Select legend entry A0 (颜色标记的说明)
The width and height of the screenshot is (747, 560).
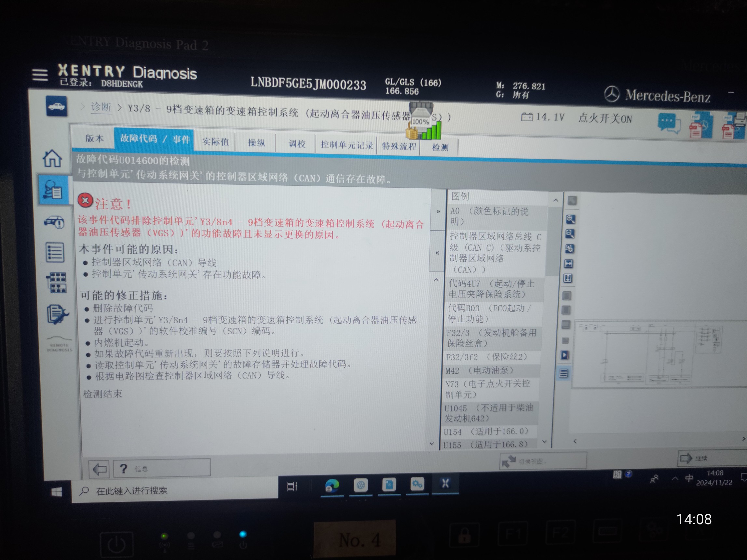pos(497,216)
